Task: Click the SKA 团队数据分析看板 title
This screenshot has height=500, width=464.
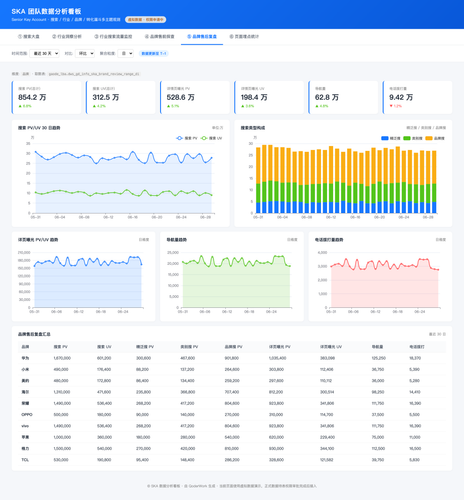Action: [46, 11]
